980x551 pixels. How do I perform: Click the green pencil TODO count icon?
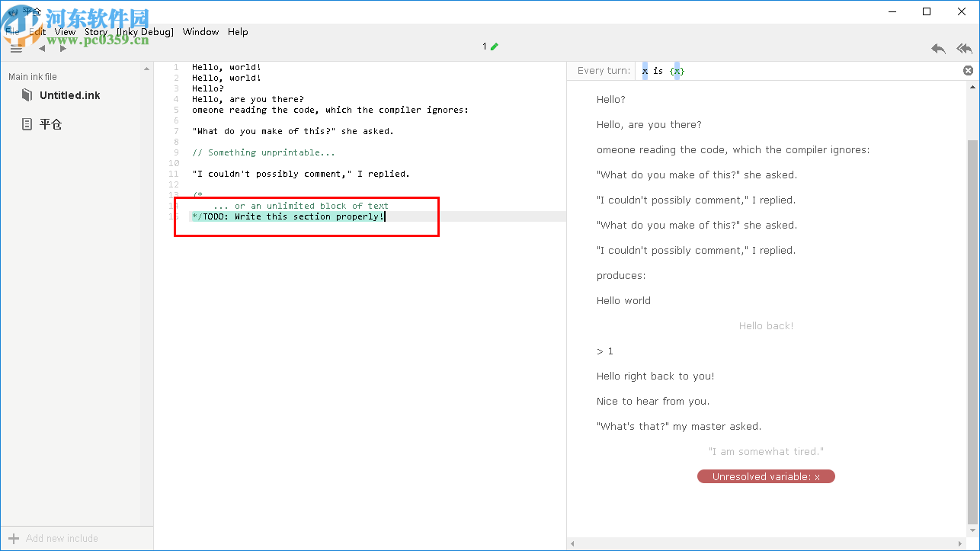(494, 46)
